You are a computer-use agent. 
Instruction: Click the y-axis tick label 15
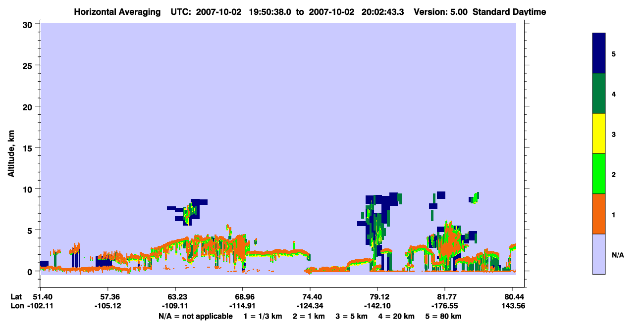[29, 148]
